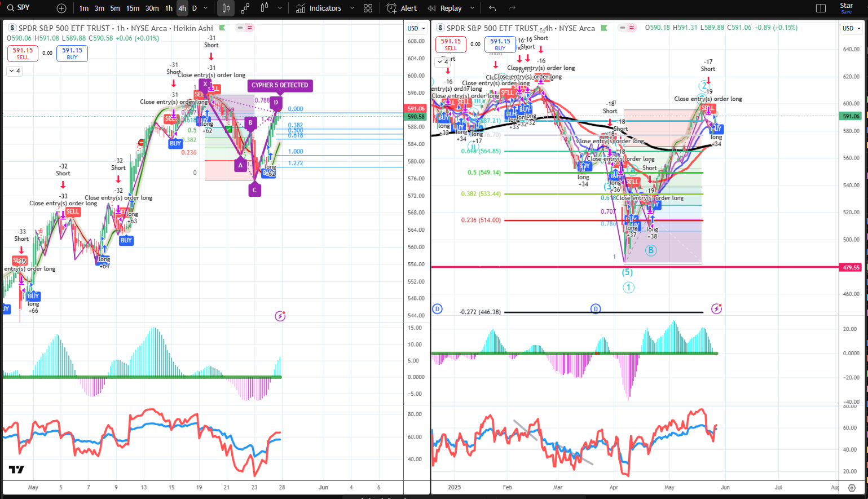Switch to the 1h timeframe
Viewport: 868px width, 499px height.
[169, 8]
